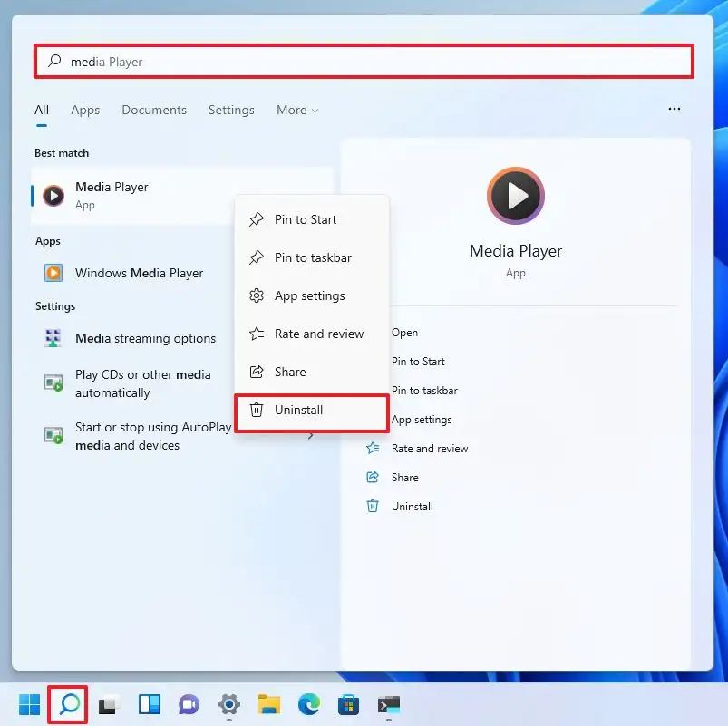Open the ellipsis options menu
This screenshot has width=728, height=726.
click(674, 109)
